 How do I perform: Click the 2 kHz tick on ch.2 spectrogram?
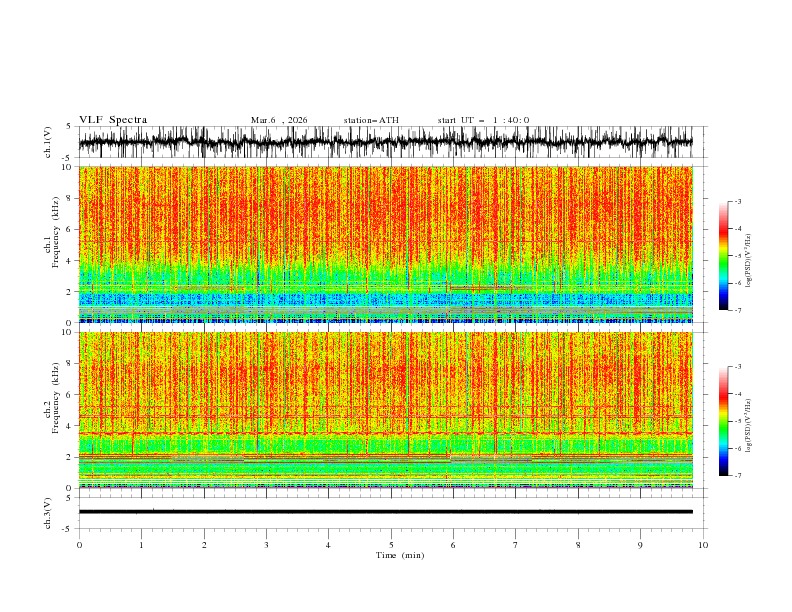click(70, 457)
